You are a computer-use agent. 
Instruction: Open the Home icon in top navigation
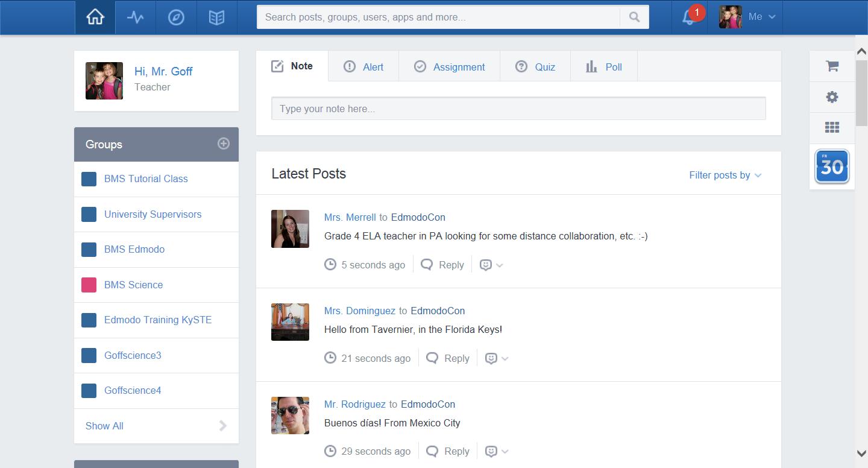tap(95, 17)
